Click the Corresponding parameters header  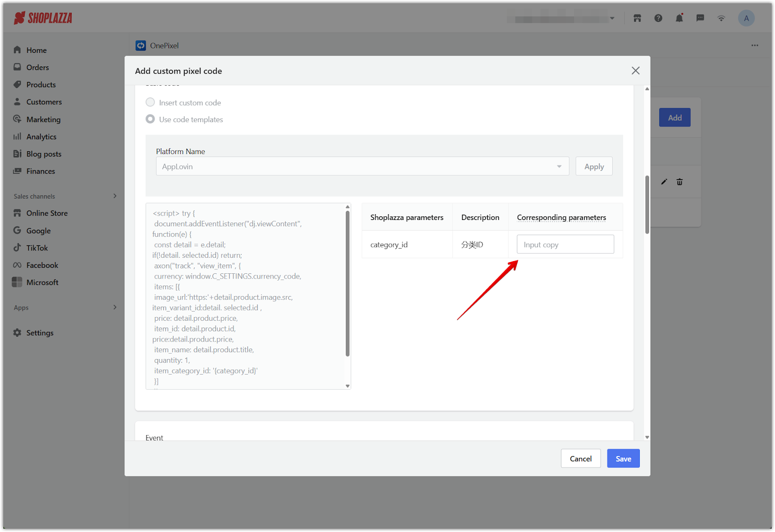[561, 218]
